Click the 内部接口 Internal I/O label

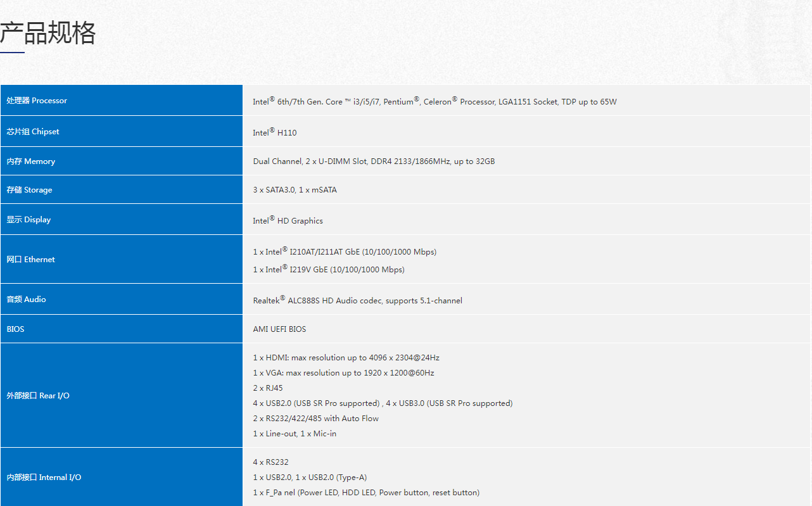point(44,478)
